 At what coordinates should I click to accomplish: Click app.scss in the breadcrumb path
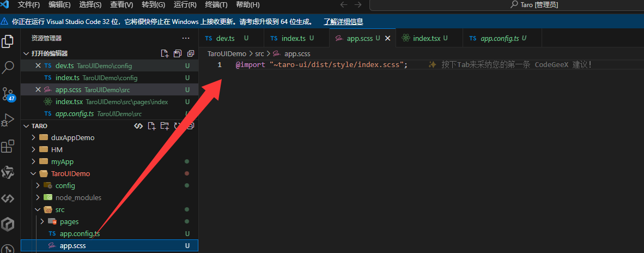pyautogui.click(x=297, y=54)
